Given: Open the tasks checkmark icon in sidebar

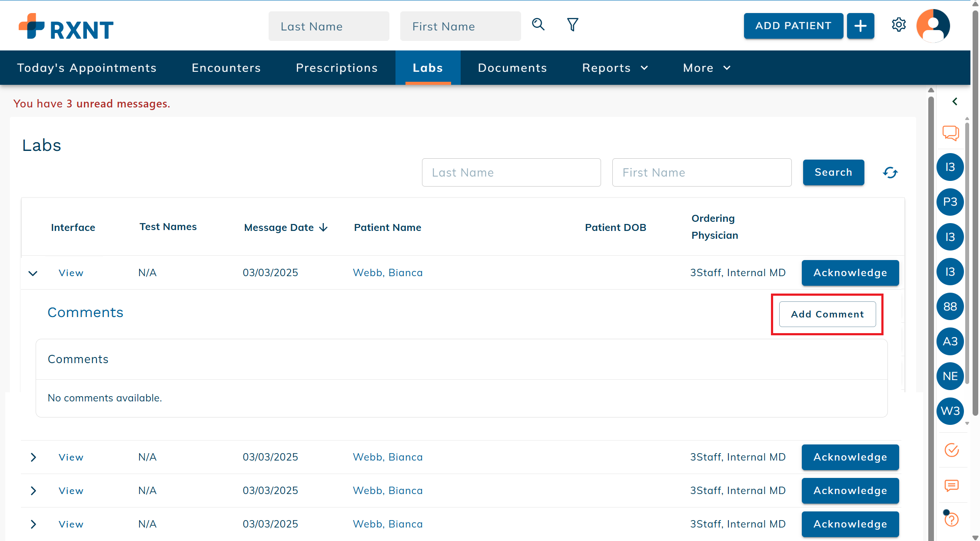Looking at the screenshot, I should [951, 450].
